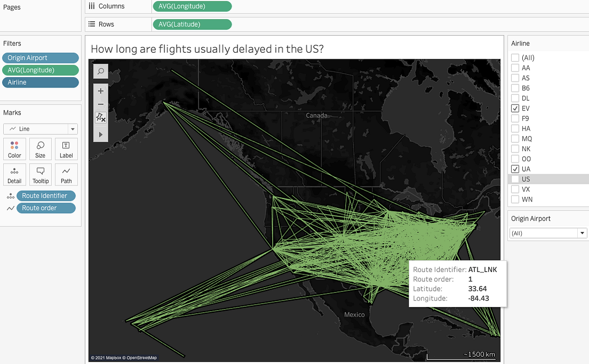Expand the map toolbar arrow

pyautogui.click(x=101, y=134)
